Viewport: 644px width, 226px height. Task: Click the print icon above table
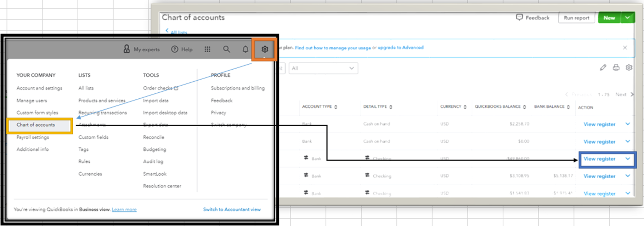click(x=616, y=68)
